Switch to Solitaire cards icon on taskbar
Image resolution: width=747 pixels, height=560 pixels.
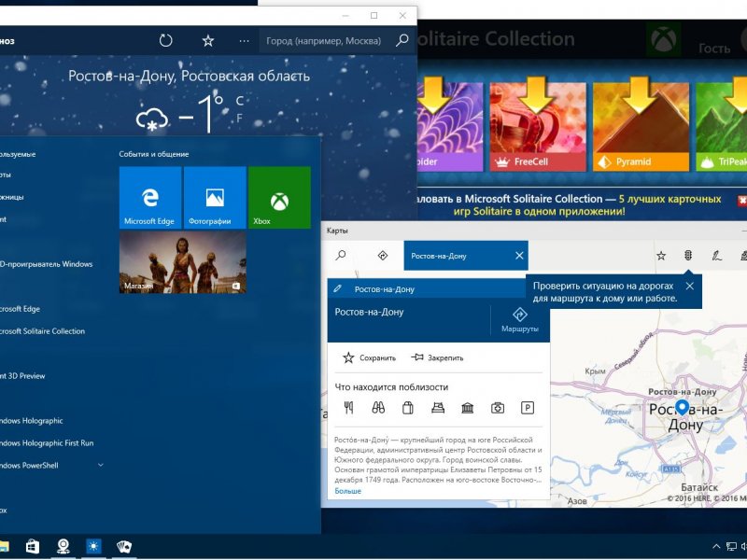pos(124,546)
